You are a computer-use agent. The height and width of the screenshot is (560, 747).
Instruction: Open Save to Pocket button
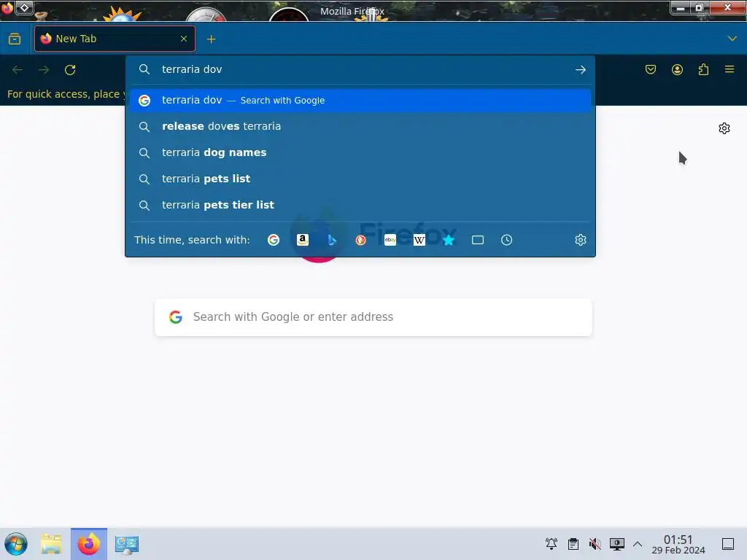650,70
